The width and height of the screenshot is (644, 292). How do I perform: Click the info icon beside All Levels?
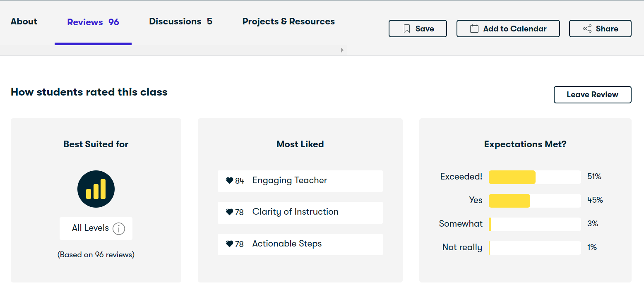pos(119,228)
